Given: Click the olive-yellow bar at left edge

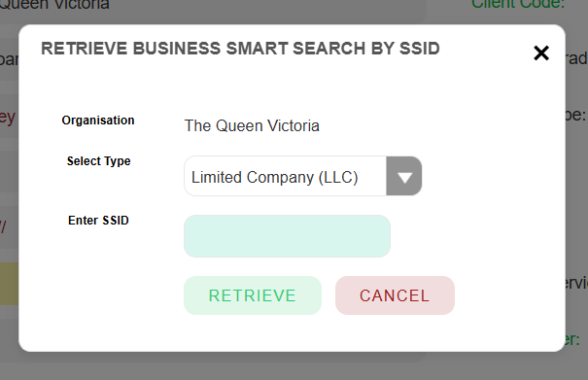Looking at the screenshot, I should [9, 284].
